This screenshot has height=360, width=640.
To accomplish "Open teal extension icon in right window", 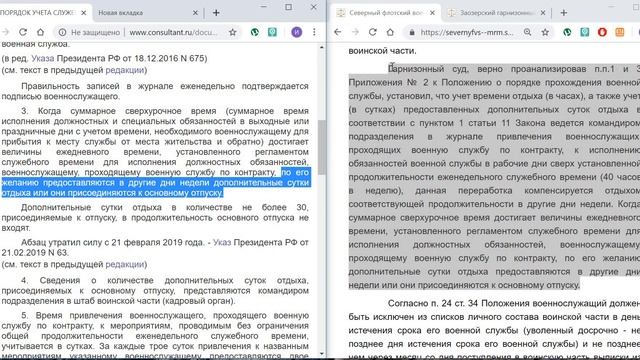I will coord(584,32).
